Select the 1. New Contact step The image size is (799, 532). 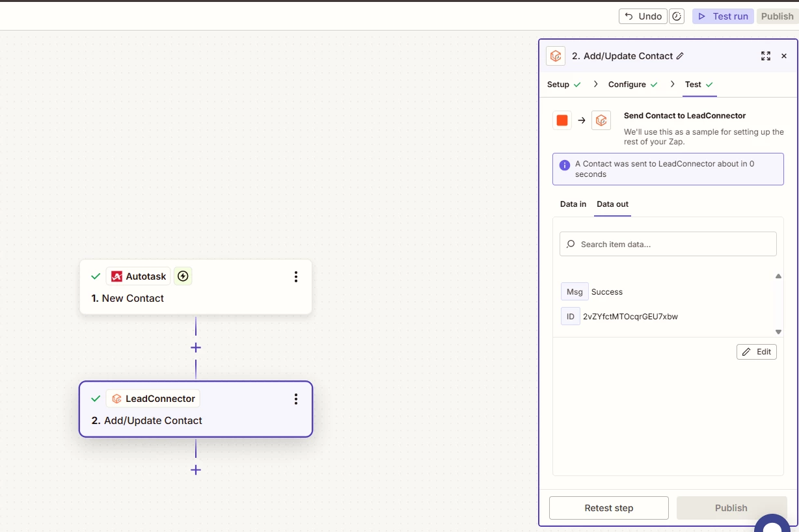pos(196,287)
